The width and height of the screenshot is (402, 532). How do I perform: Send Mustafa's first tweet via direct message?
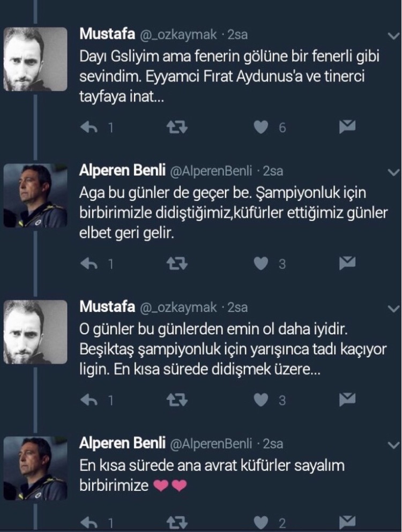point(348,126)
